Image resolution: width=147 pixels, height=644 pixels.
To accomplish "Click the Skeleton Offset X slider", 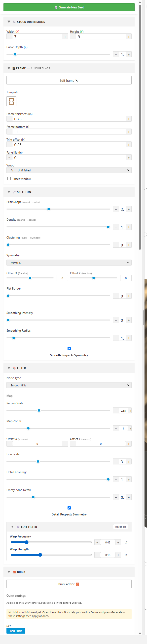I will coord(30,278).
